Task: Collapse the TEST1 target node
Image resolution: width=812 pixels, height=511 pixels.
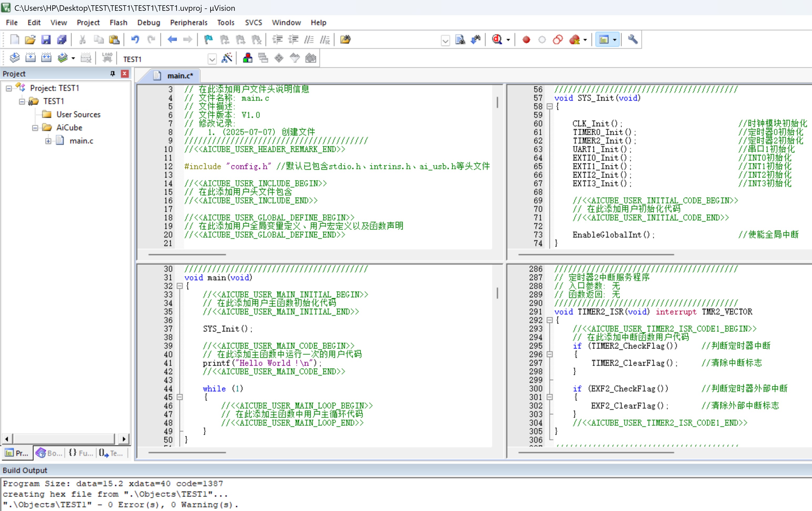Action: pos(22,102)
